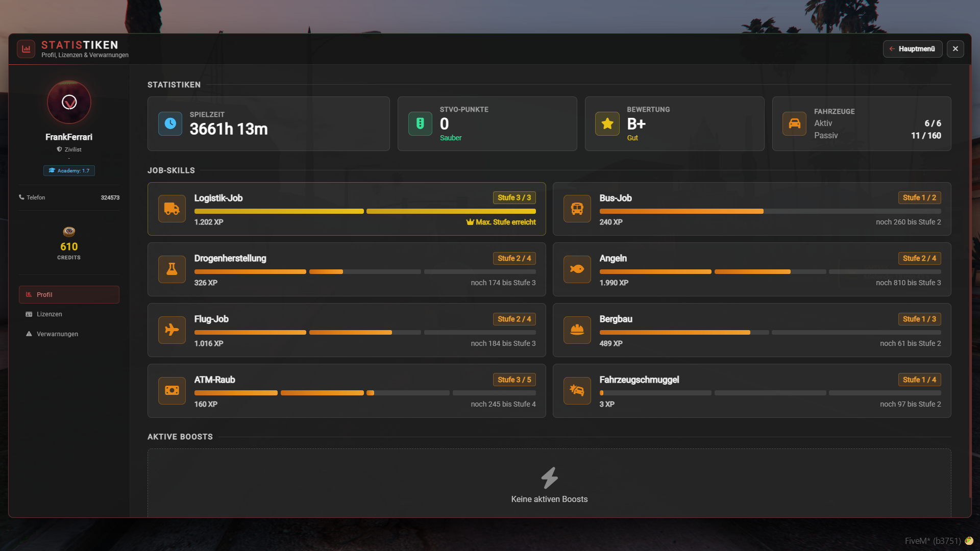Click the Bus-Job Stufe 1 / 2 badge
The width and height of the screenshot is (980, 551).
click(920, 198)
